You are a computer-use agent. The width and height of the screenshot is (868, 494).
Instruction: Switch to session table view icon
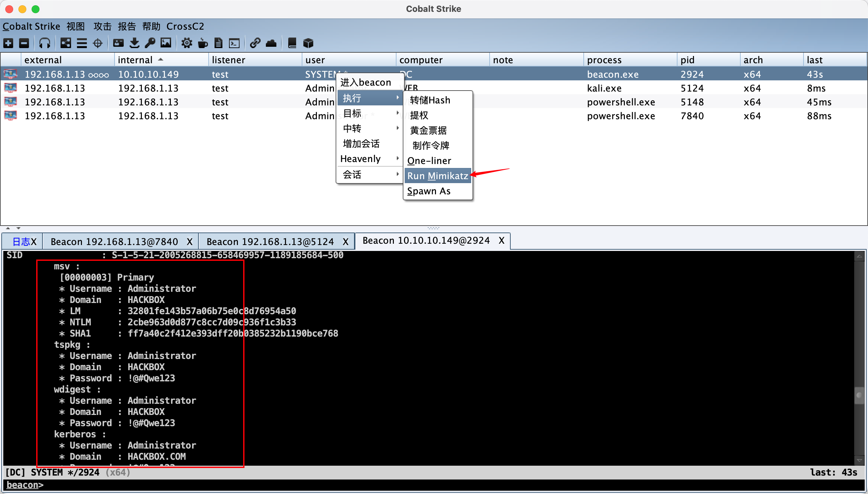tap(82, 43)
